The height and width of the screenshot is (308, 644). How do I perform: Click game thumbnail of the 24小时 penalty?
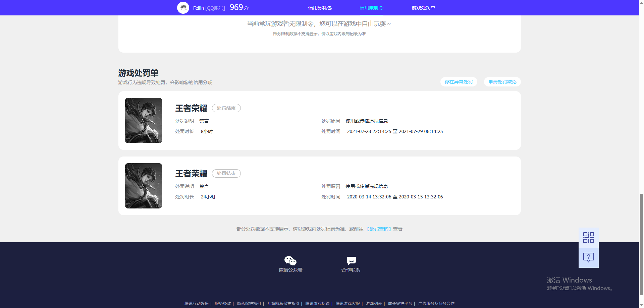tap(144, 186)
